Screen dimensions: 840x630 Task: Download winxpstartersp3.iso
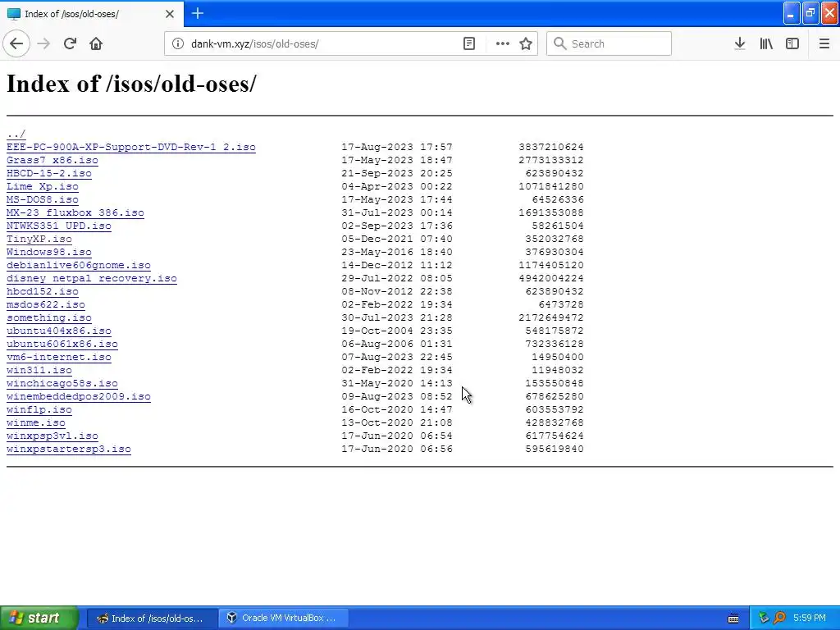pos(69,449)
